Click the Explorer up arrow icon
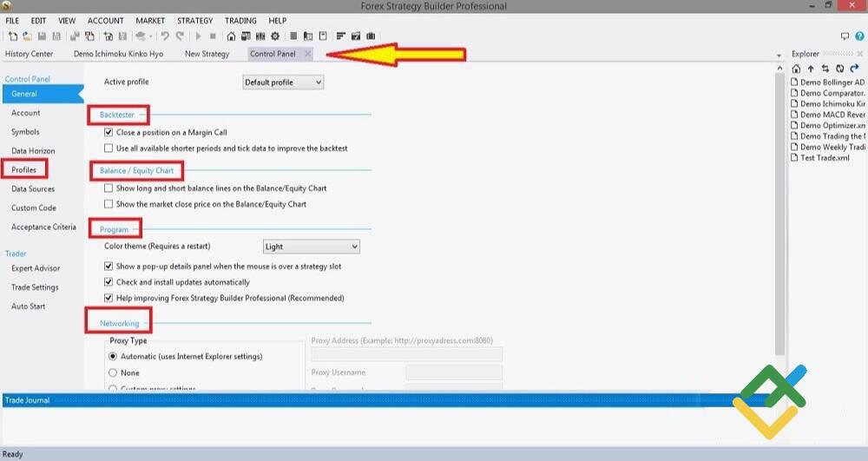Image resolution: width=868 pixels, height=461 pixels. [811, 69]
